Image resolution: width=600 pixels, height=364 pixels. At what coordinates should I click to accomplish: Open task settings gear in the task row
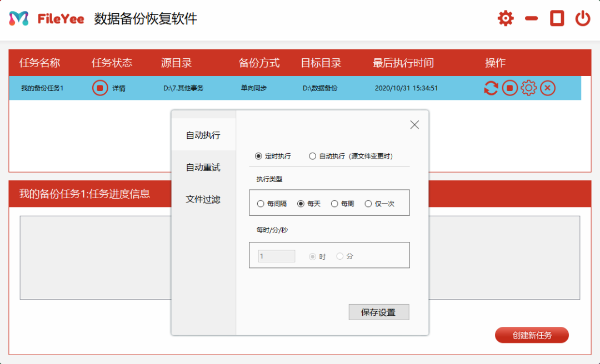coord(528,88)
